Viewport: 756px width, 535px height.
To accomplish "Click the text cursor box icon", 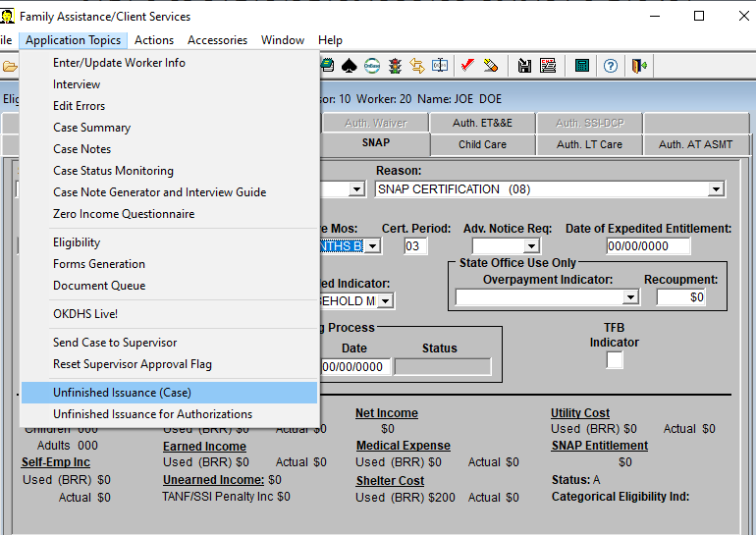I will (x=440, y=65).
